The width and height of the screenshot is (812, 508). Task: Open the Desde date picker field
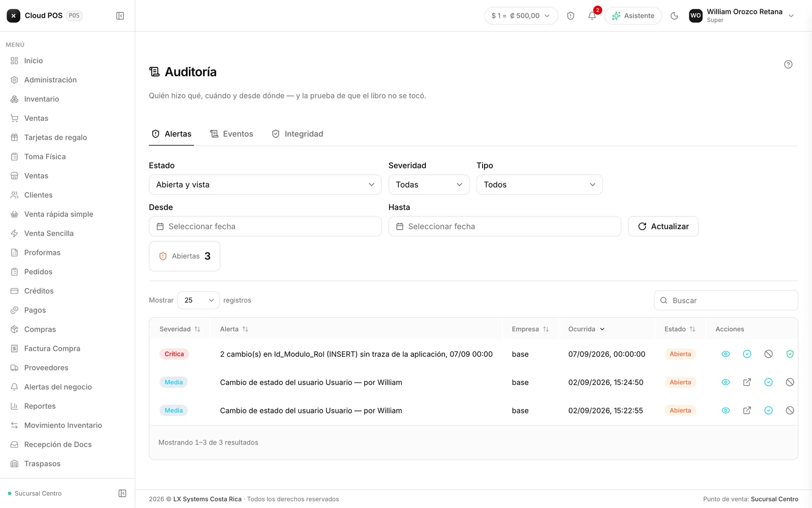(265, 227)
